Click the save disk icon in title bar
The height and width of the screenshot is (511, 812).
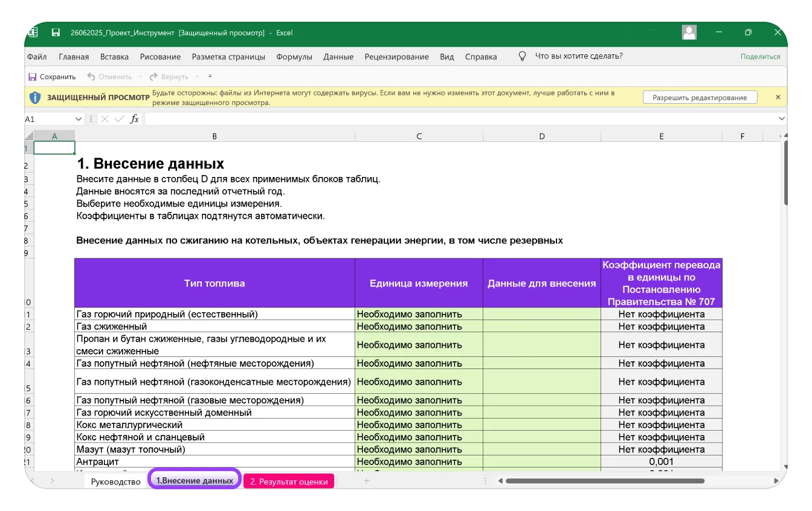pos(56,33)
